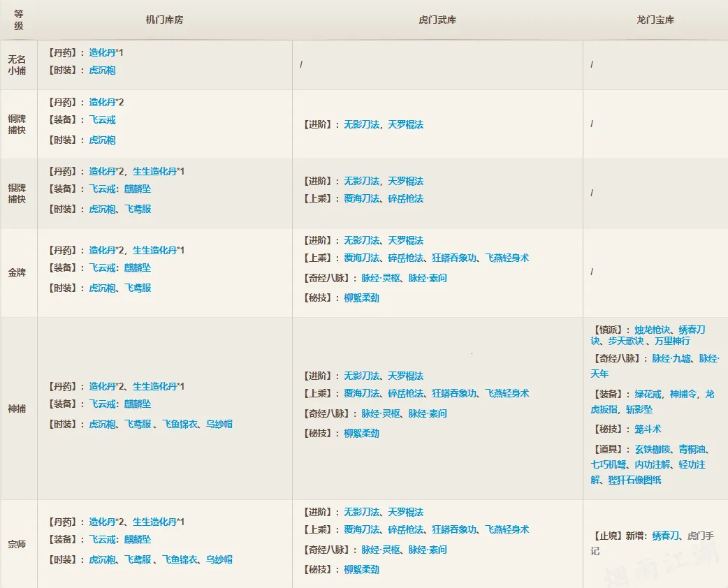Open the 神捕令 equipment link

pyautogui.click(x=683, y=395)
